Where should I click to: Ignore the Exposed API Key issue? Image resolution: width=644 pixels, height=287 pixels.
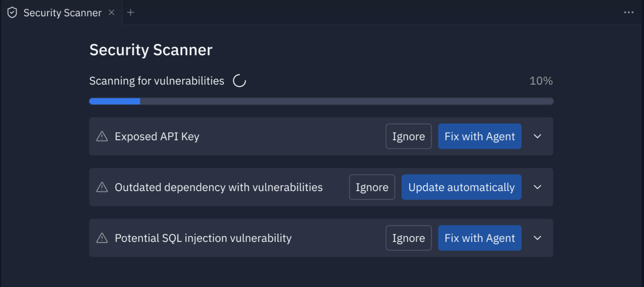pos(408,136)
